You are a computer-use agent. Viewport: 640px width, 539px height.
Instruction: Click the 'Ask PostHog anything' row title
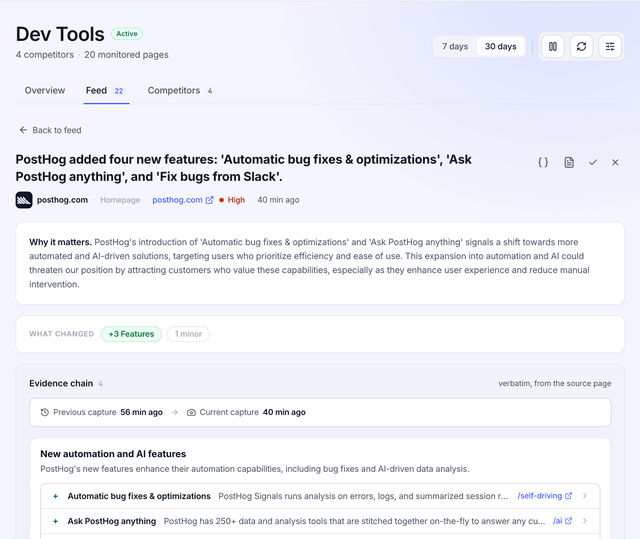point(111,521)
